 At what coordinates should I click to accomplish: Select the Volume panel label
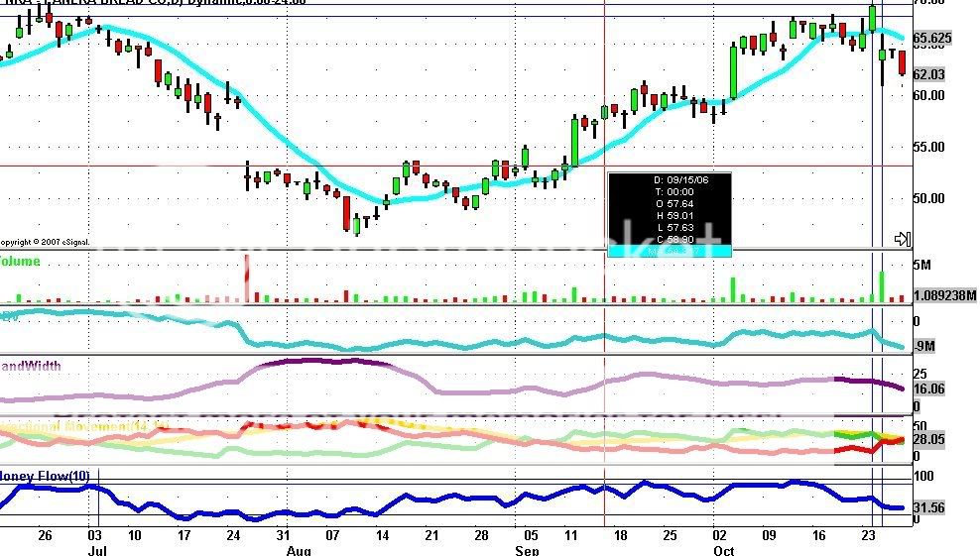tap(20, 261)
